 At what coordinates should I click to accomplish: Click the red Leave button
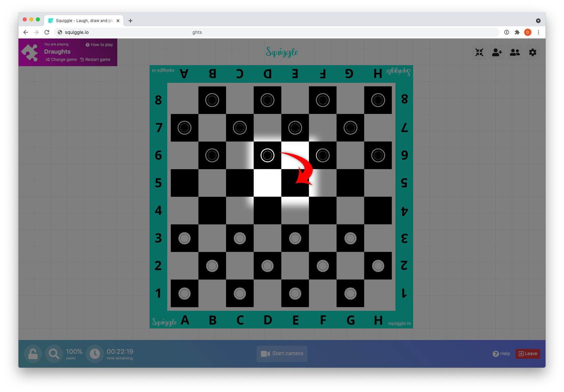(528, 353)
